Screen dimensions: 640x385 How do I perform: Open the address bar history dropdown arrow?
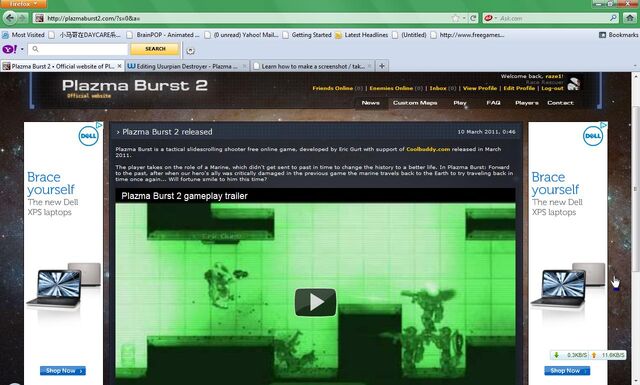pyautogui.click(x=464, y=18)
